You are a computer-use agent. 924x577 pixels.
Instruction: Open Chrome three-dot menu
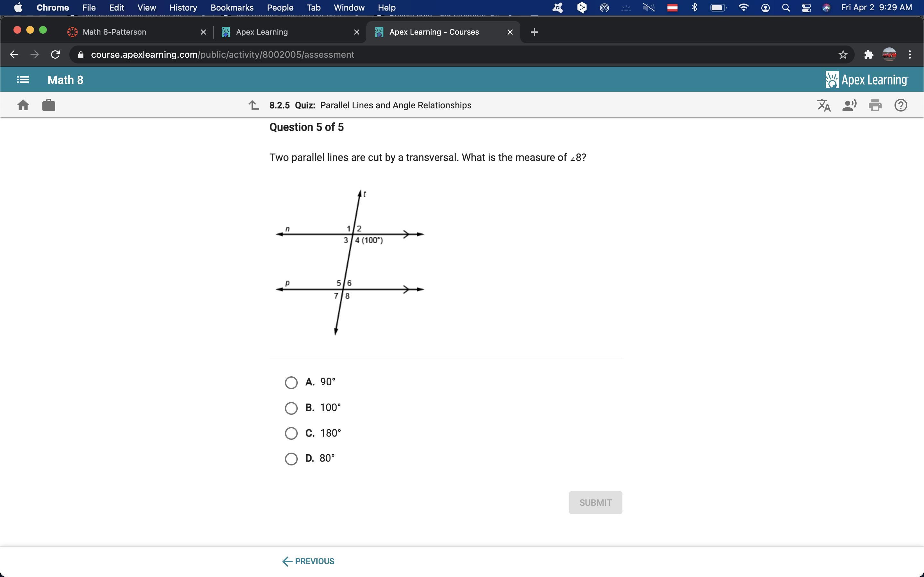point(910,54)
